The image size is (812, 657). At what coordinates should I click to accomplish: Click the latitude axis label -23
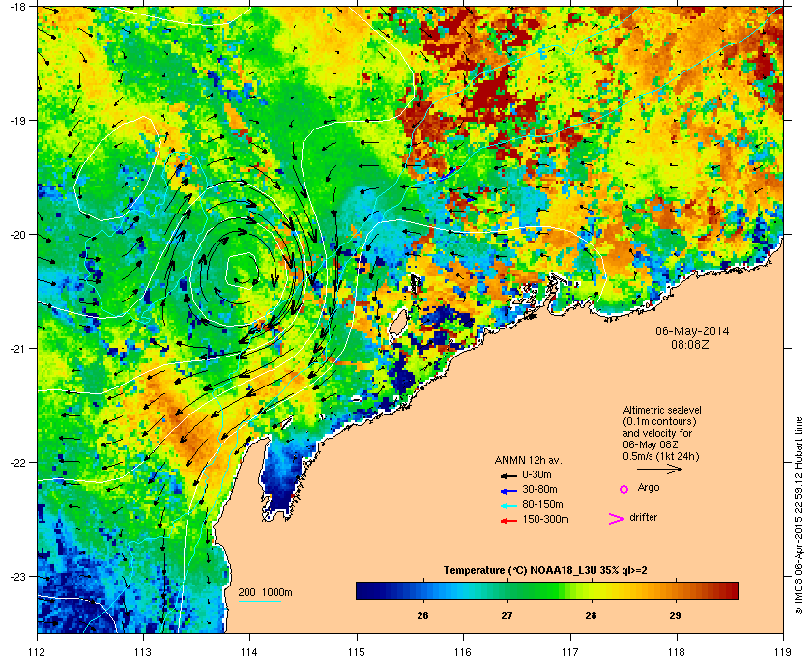click(16, 576)
